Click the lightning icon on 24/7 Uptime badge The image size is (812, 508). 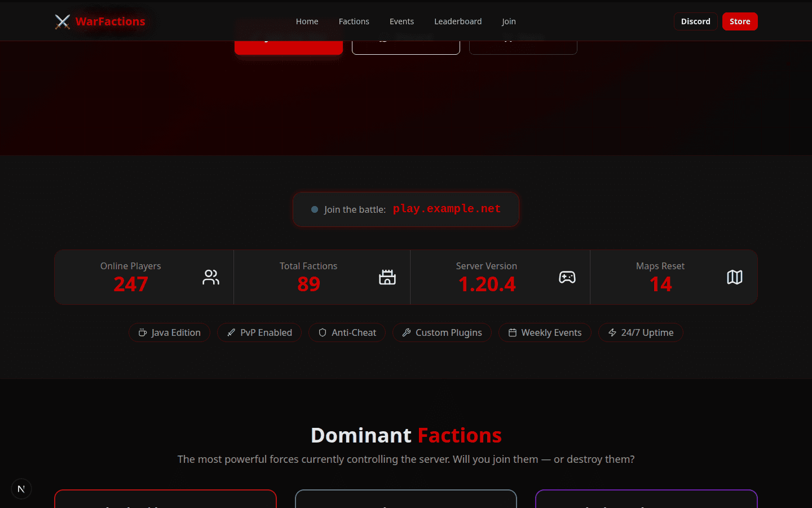click(612, 332)
